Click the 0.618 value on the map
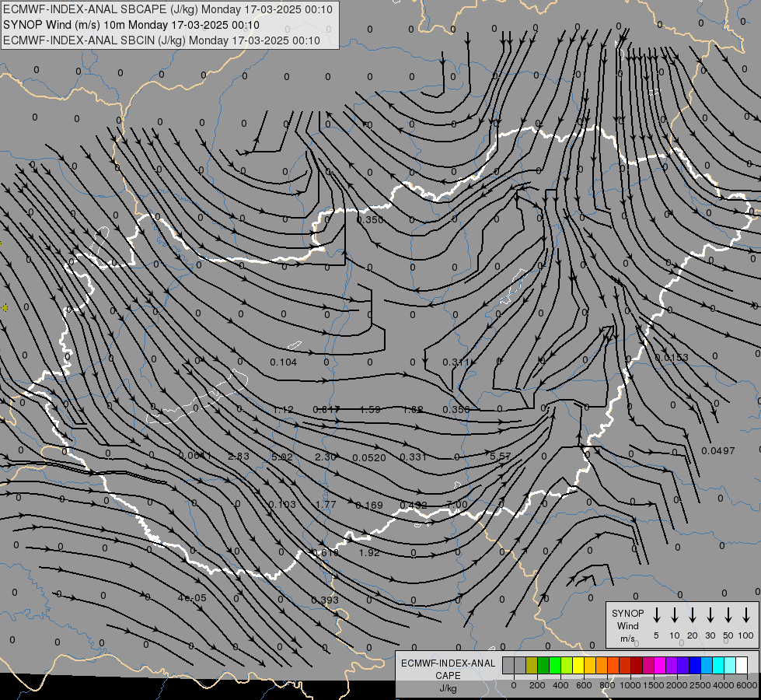The width and height of the screenshot is (761, 700). pyautogui.click(x=325, y=552)
